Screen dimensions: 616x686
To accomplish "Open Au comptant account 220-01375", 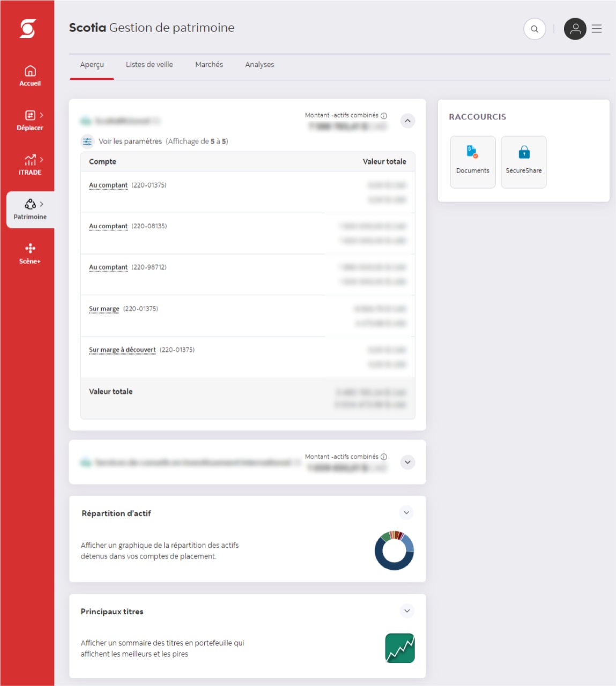I will point(108,185).
